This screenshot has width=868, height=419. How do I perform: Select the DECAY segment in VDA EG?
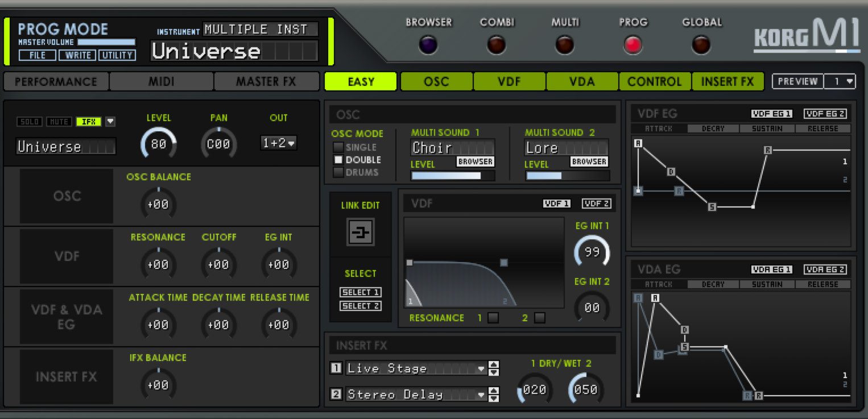coord(713,284)
